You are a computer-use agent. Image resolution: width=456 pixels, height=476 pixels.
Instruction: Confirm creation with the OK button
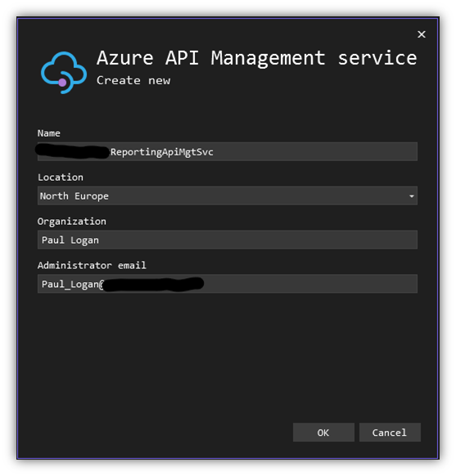323,433
